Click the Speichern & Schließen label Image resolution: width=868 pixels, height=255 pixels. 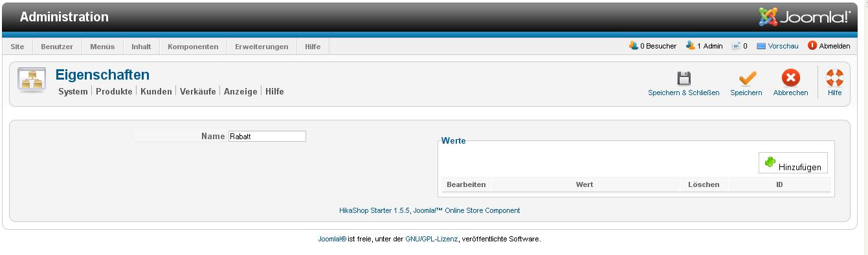[x=684, y=93]
